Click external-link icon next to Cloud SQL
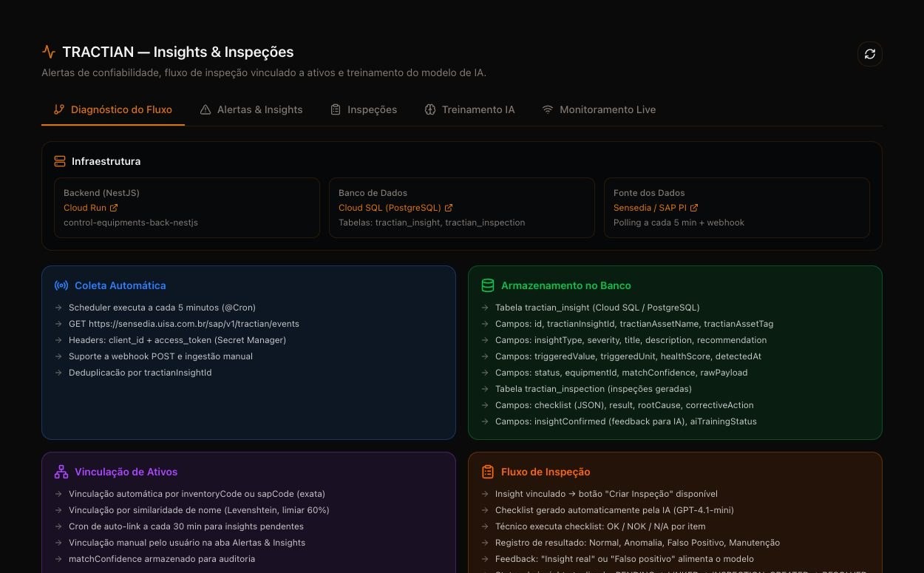The image size is (924, 573). coord(449,208)
